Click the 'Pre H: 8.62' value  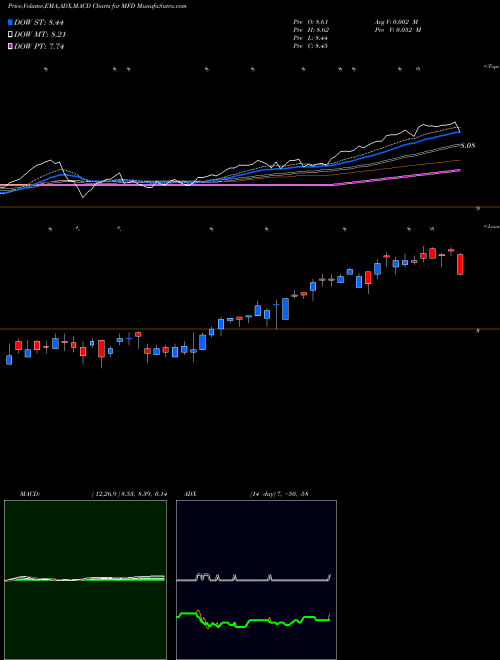311,30
